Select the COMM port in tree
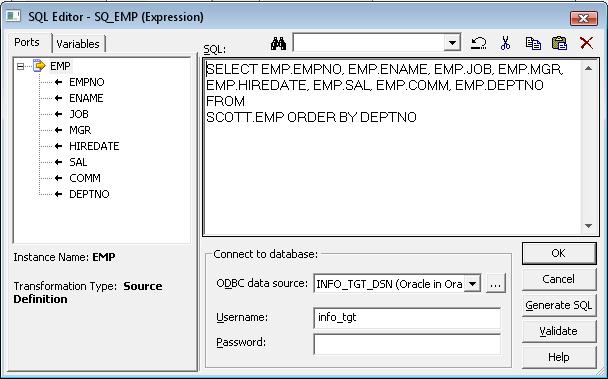The width and height of the screenshot is (608, 379). coord(85,178)
